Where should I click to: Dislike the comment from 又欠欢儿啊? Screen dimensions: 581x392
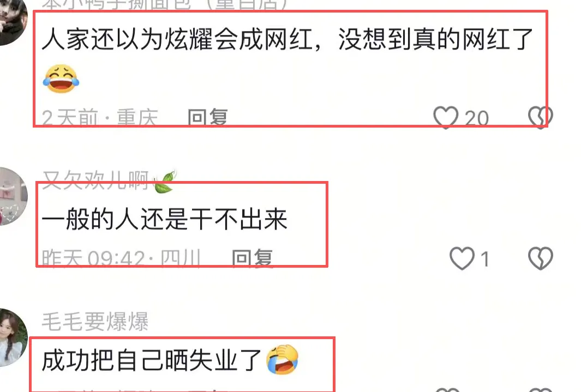click(540, 258)
